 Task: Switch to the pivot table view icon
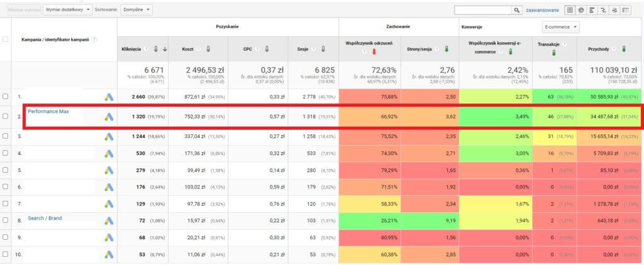point(625,10)
